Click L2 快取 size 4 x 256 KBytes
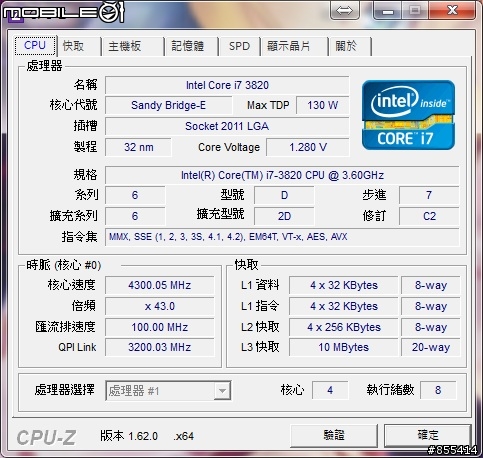Viewport: 483px width, 458px height. tap(344, 327)
